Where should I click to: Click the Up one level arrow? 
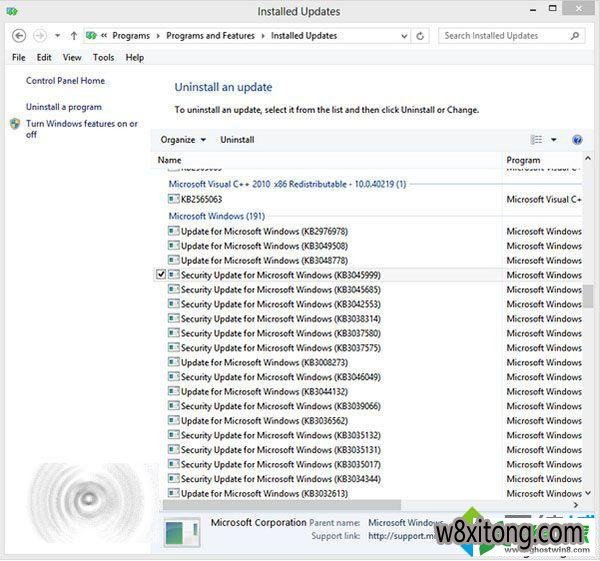(74, 36)
